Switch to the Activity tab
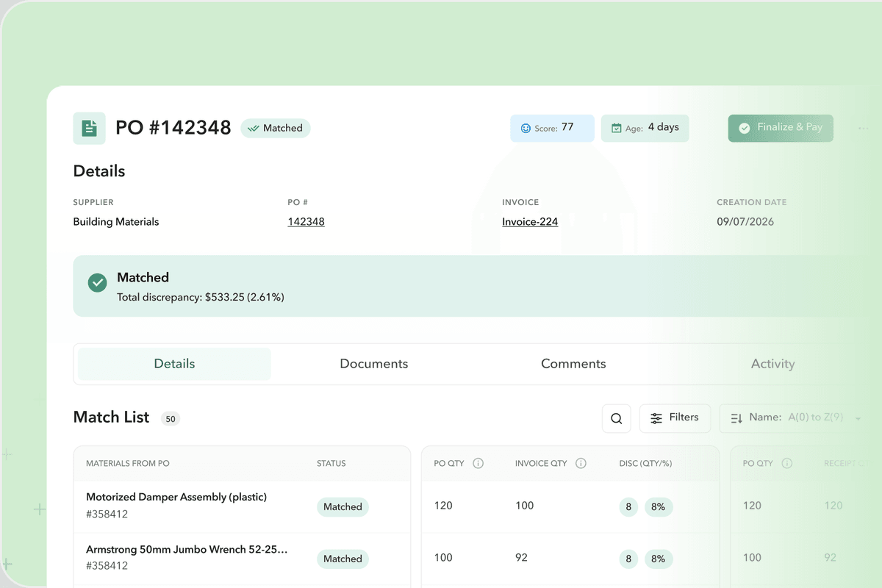The width and height of the screenshot is (882, 588). coord(772,364)
